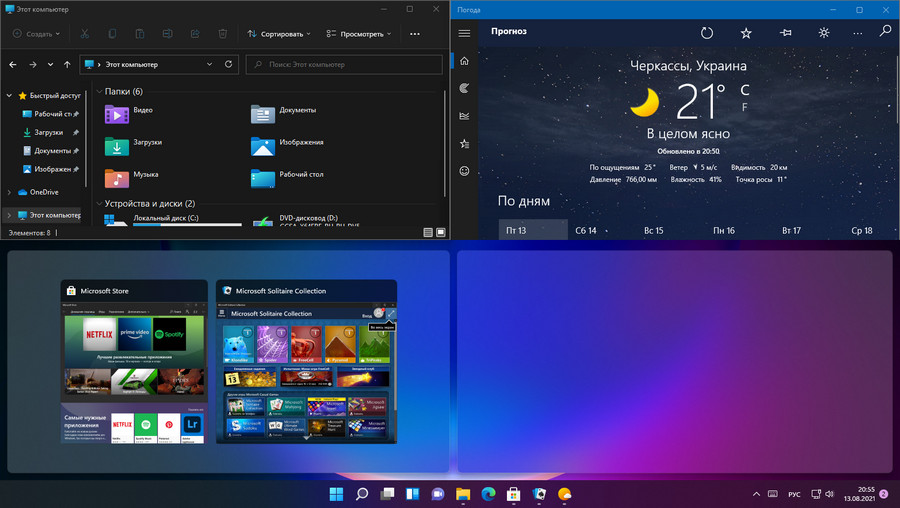Snap Microsoft Store window thumbnail

134,362
